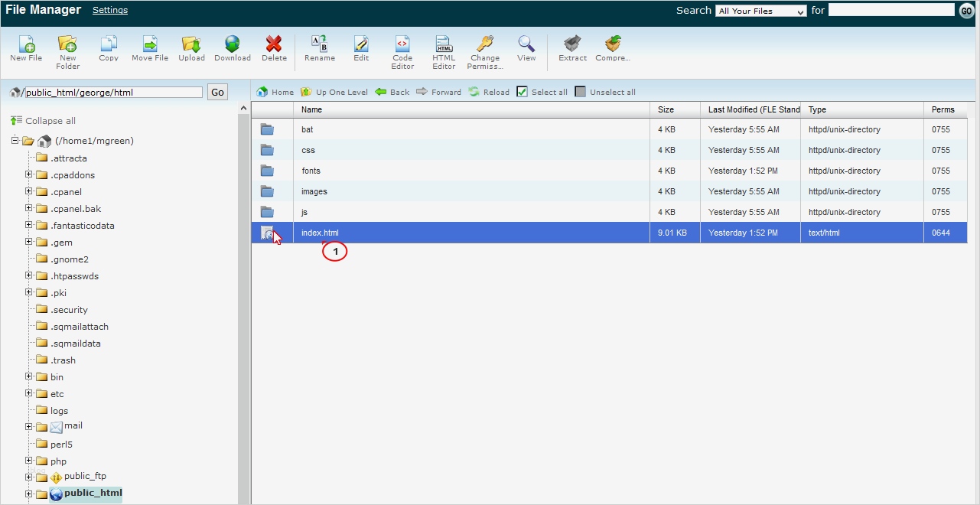Expand the .pki folder
Screen dimensions: 980x505
point(29,292)
